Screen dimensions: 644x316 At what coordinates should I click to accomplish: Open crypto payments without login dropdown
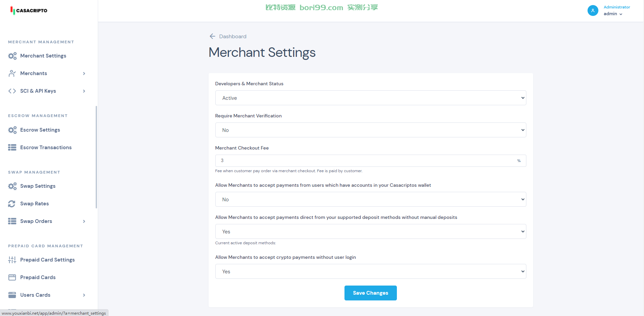pyautogui.click(x=371, y=271)
